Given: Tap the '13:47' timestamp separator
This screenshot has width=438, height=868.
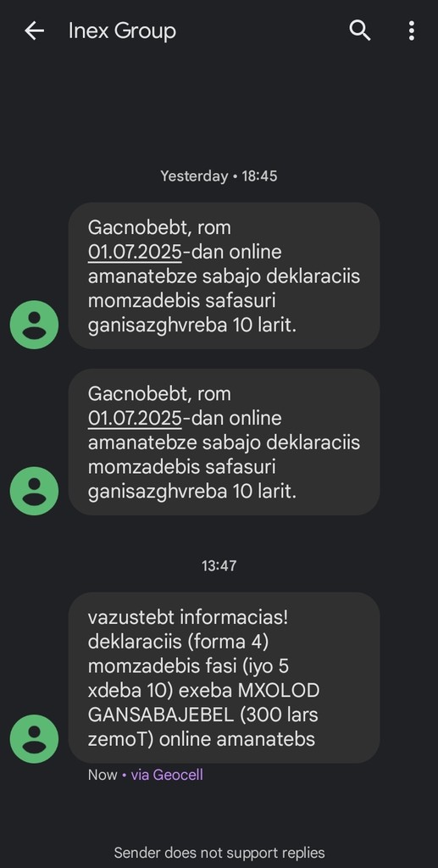Looking at the screenshot, I should (x=219, y=565).
